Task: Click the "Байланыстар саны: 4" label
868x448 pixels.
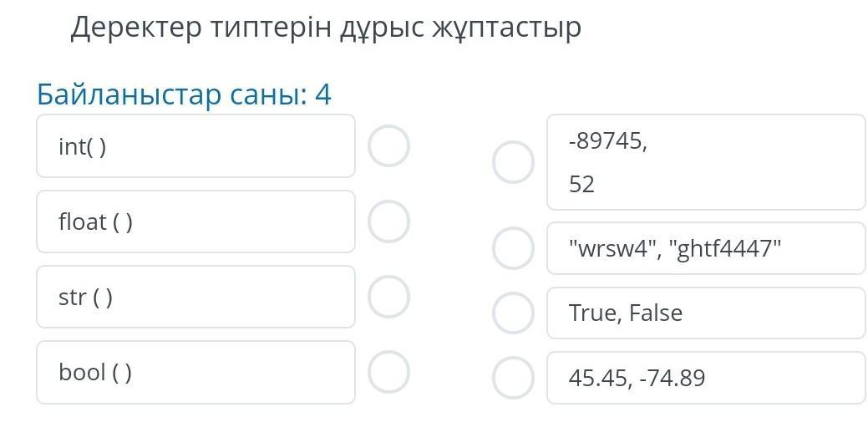Action: point(184,94)
